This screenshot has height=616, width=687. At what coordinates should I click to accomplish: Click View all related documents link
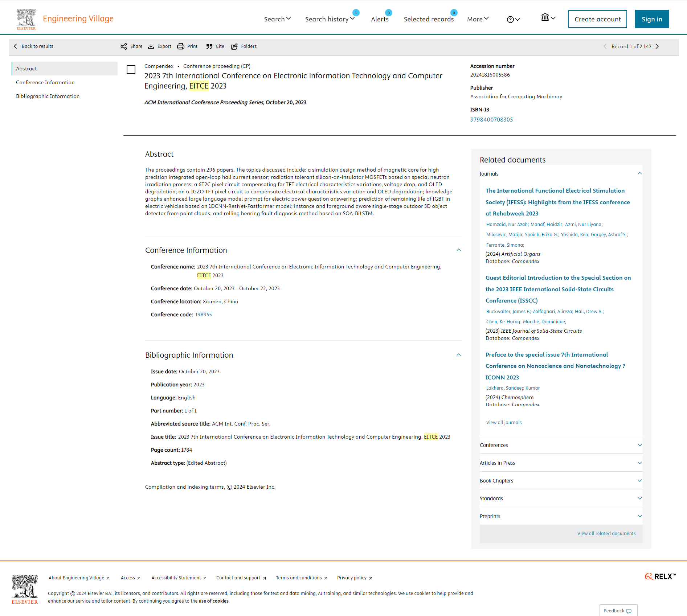point(606,534)
